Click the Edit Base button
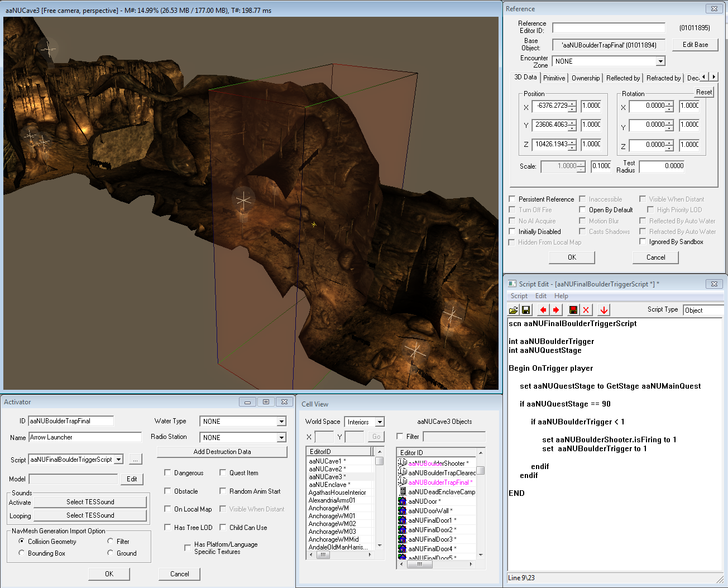Screen dimensions: 728x588 click(x=695, y=45)
